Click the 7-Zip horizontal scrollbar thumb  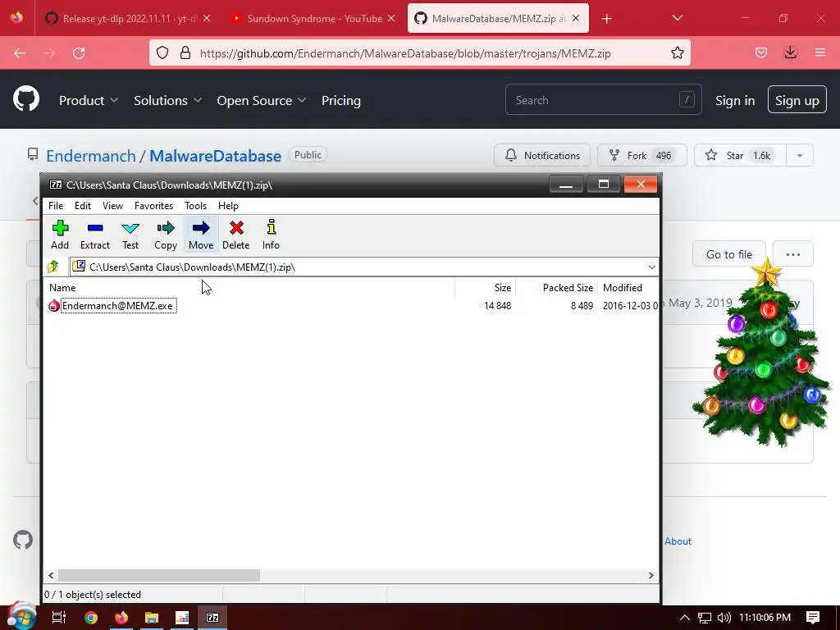pyautogui.click(x=159, y=575)
